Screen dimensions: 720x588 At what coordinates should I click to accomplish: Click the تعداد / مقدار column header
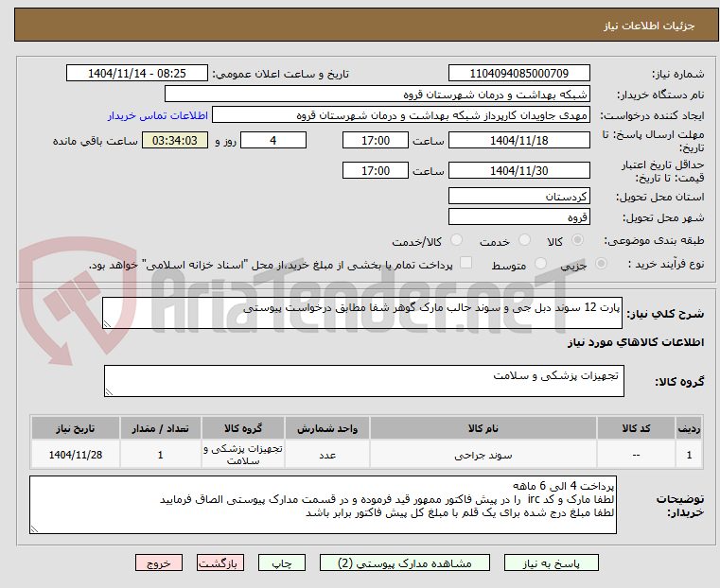[160, 428]
